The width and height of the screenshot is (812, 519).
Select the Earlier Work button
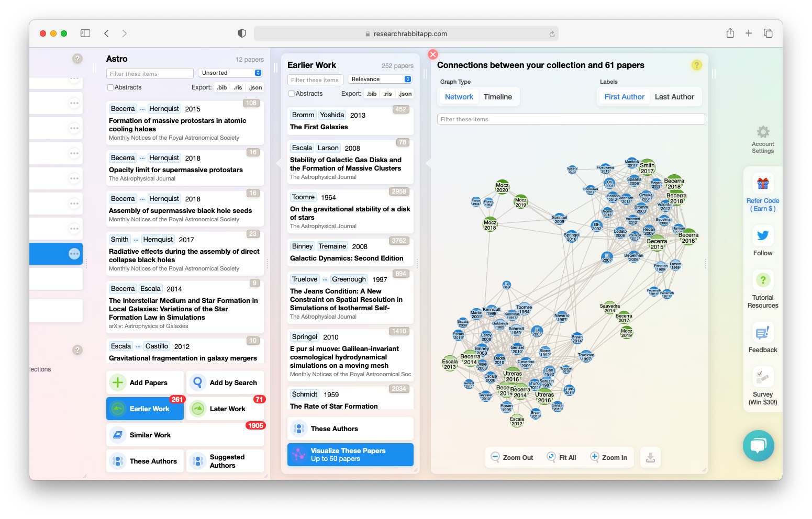[145, 409]
